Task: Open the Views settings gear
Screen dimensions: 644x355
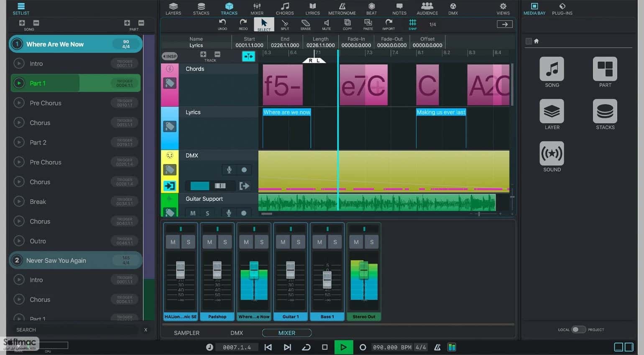Action: 503,8
